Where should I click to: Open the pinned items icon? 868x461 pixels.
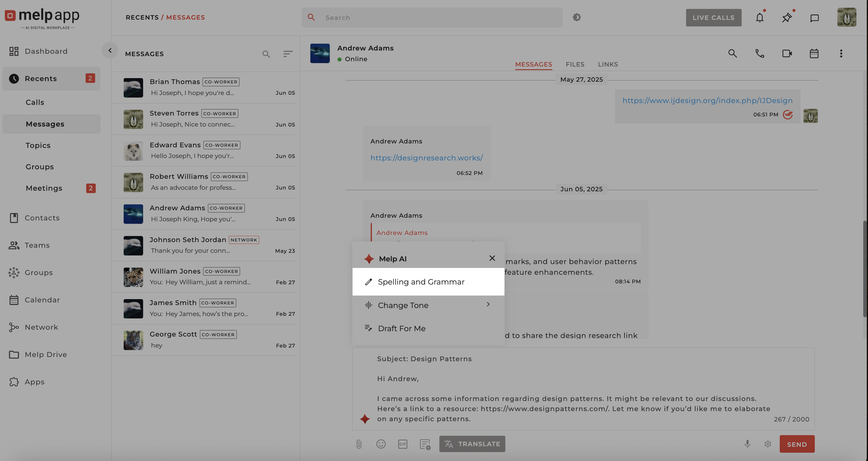(x=787, y=18)
